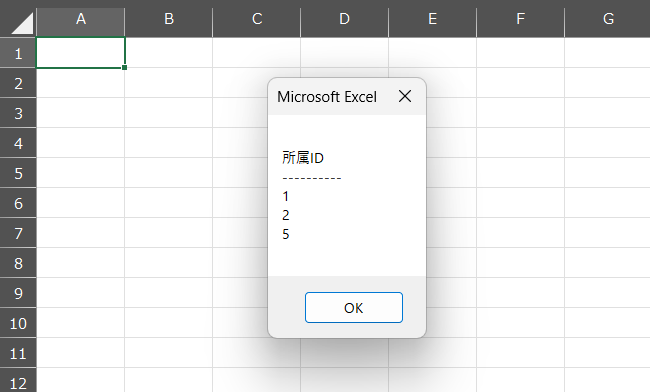Select row 5 header
The width and height of the screenshot is (650, 392).
tap(18, 173)
